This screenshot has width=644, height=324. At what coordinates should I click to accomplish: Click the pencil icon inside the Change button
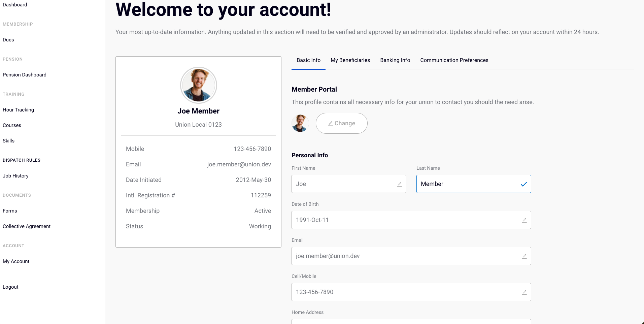point(331,123)
